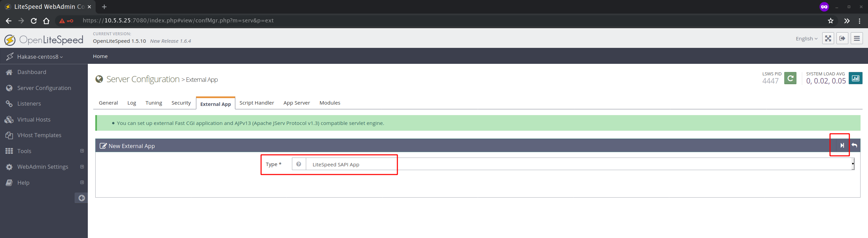Click the browser reload icon
Screen dimensions: 868x238
34,21
